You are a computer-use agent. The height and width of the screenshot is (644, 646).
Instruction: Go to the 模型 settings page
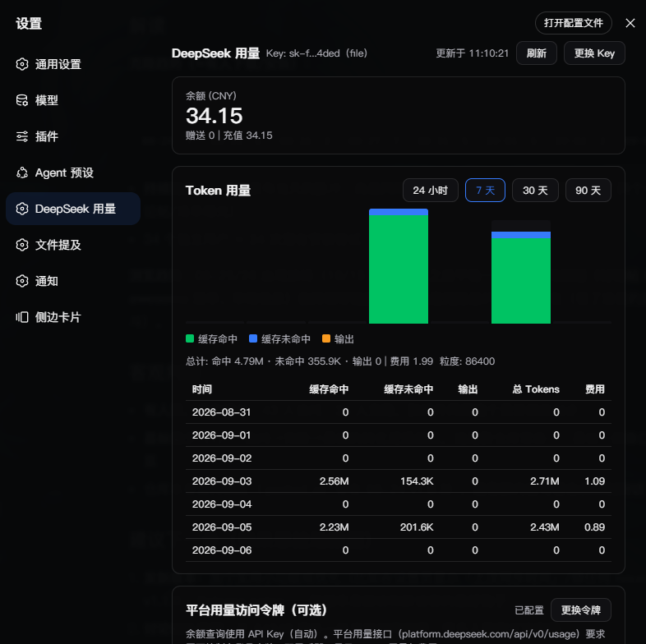[73, 100]
